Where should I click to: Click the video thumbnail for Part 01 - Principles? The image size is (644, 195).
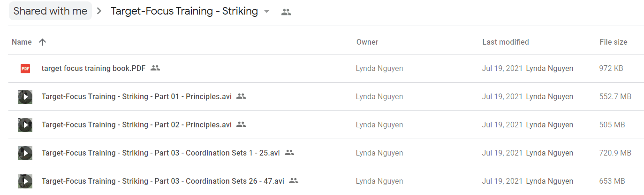coord(25,97)
